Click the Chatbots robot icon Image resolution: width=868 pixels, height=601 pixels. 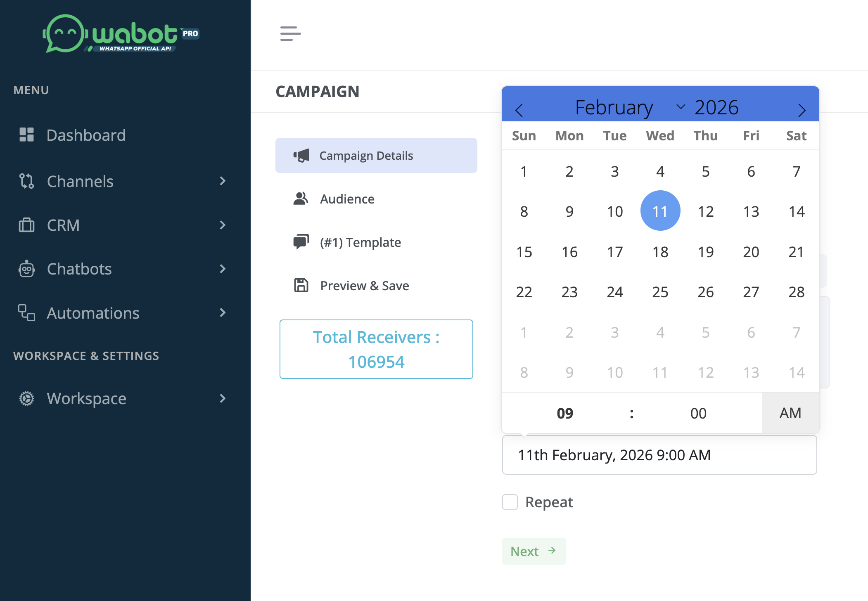(x=27, y=269)
